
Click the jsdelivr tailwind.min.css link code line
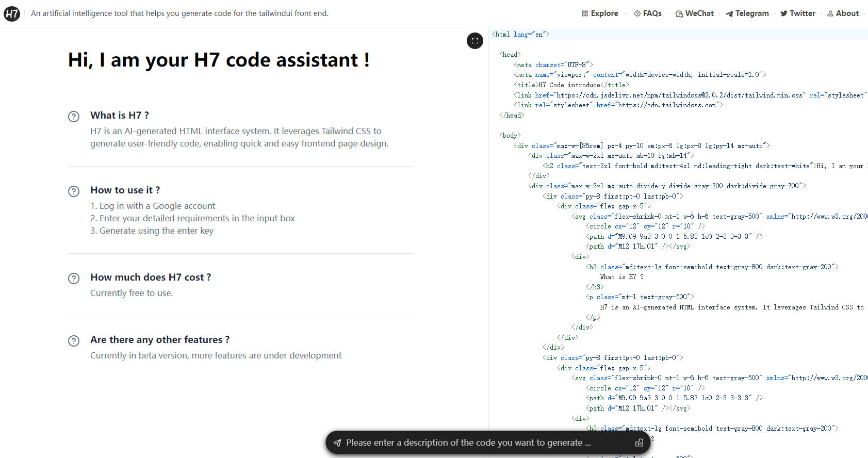690,95
